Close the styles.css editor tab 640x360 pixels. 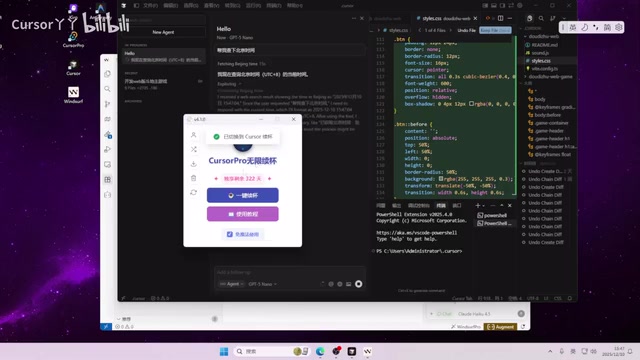click(475, 18)
